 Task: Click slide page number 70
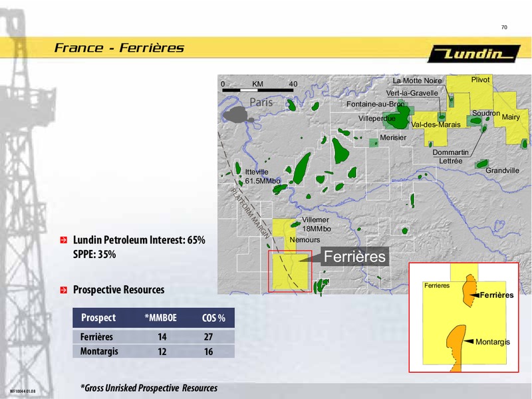coord(504,27)
